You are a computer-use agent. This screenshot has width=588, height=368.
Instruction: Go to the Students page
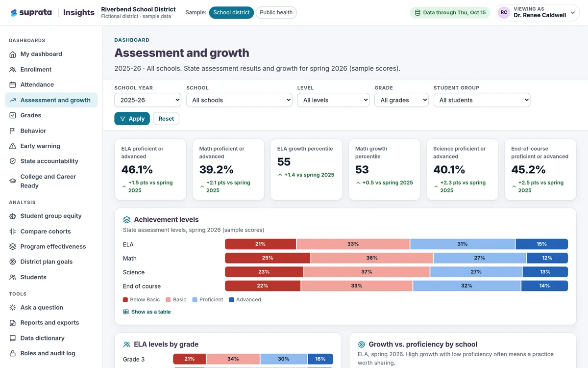click(51, 277)
